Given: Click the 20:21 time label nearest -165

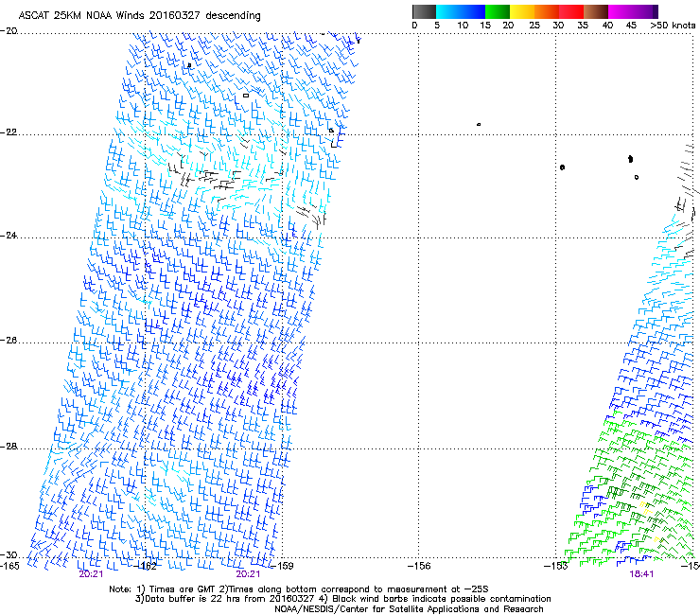Looking at the screenshot, I should coord(91,574).
